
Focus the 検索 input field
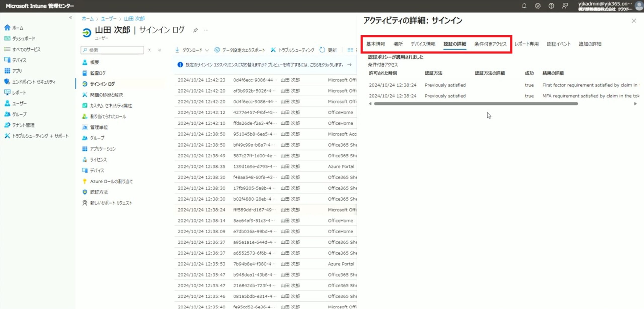[x=112, y=50]
